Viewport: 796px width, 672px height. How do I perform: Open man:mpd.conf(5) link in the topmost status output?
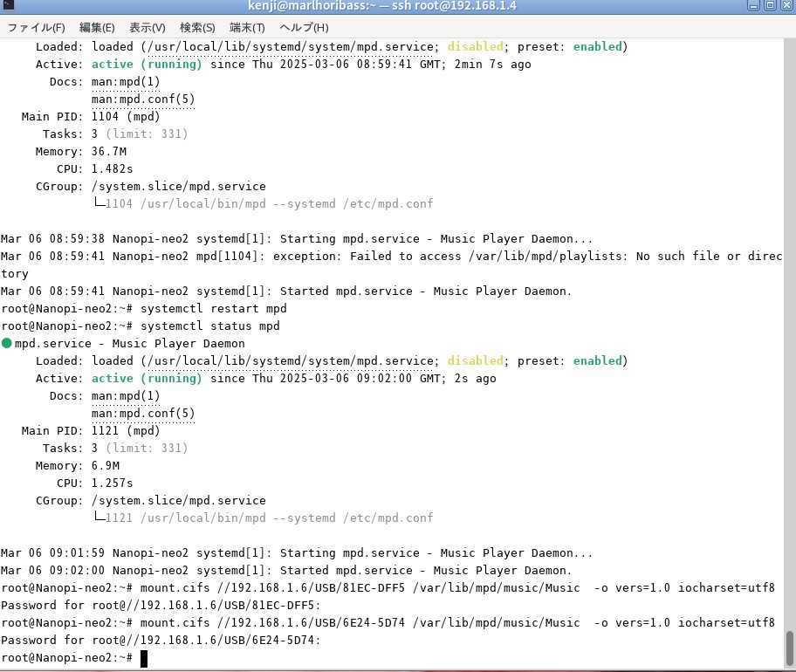(x=143, y=99)
